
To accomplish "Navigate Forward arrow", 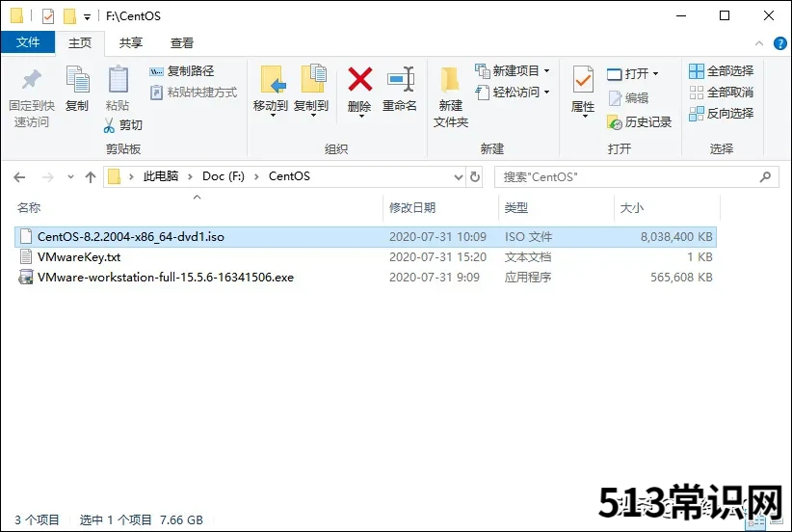I will pos(48,177).
